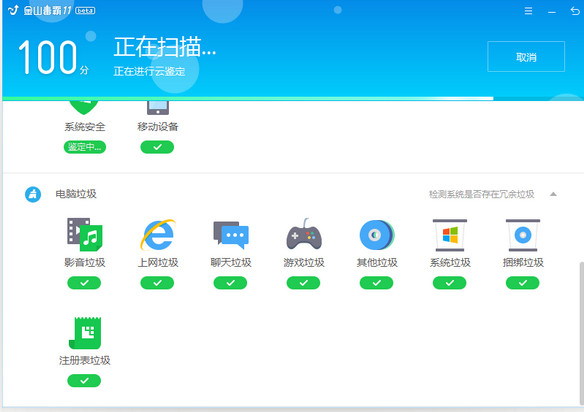
Task: Click the green check badge under 捆绑垃圾
Action: click(523, 283)
